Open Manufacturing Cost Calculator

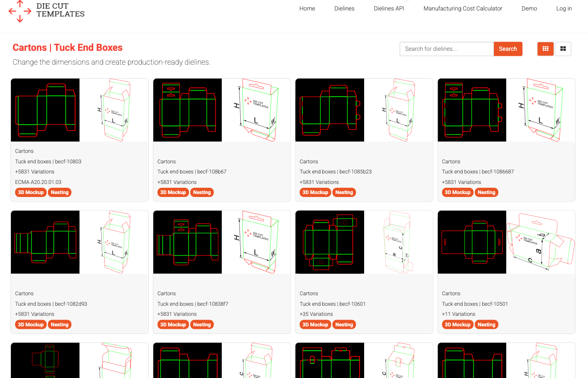point(463,8)
